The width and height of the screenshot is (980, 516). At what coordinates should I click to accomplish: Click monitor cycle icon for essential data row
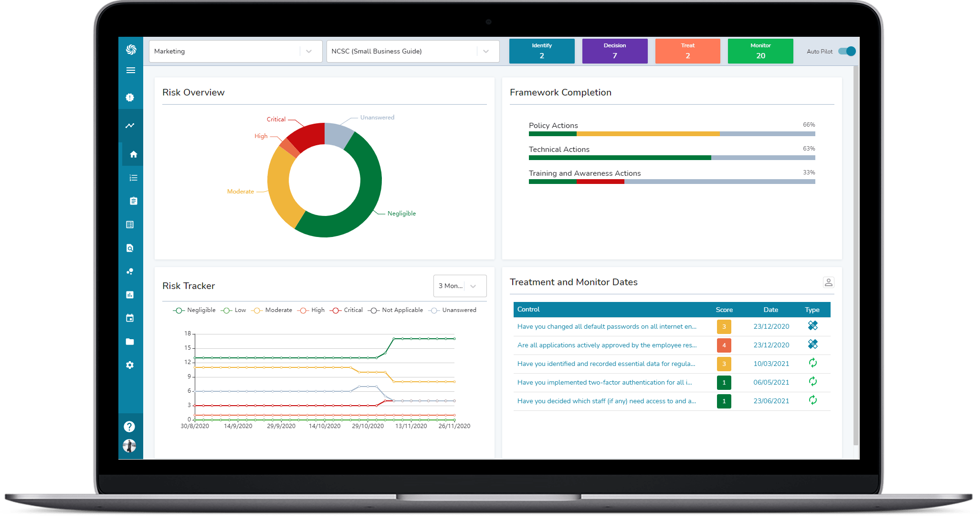pos(813,363)
